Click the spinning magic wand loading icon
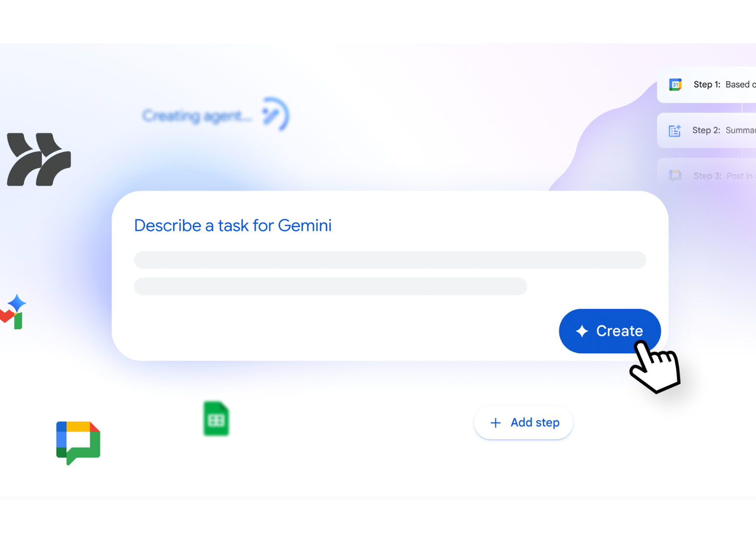Image resolution: width=756 pixels, height=539 pixels. point(276,115)
